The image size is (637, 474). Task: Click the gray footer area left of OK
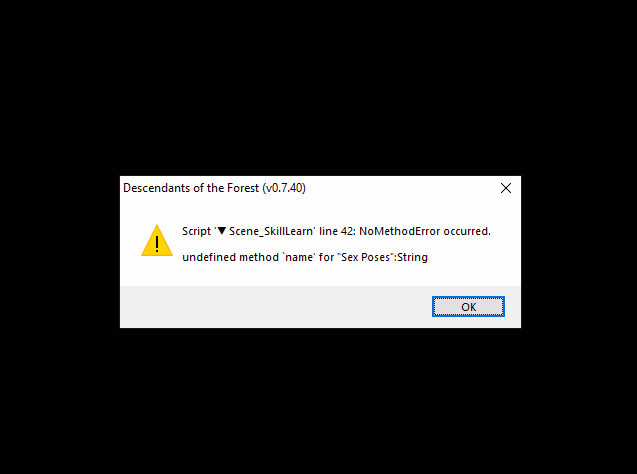point(276,307)
